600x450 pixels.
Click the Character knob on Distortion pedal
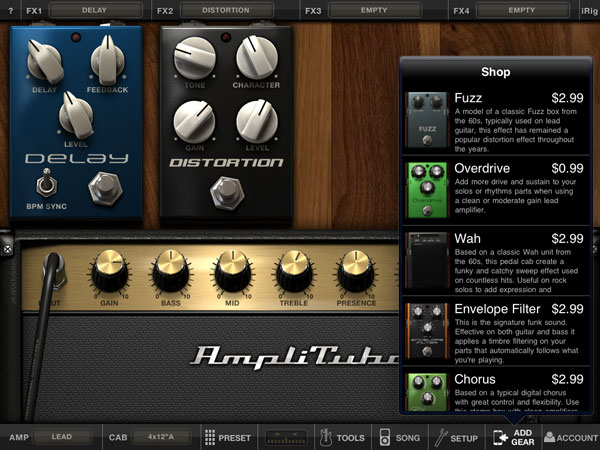[x=257, y=57]
